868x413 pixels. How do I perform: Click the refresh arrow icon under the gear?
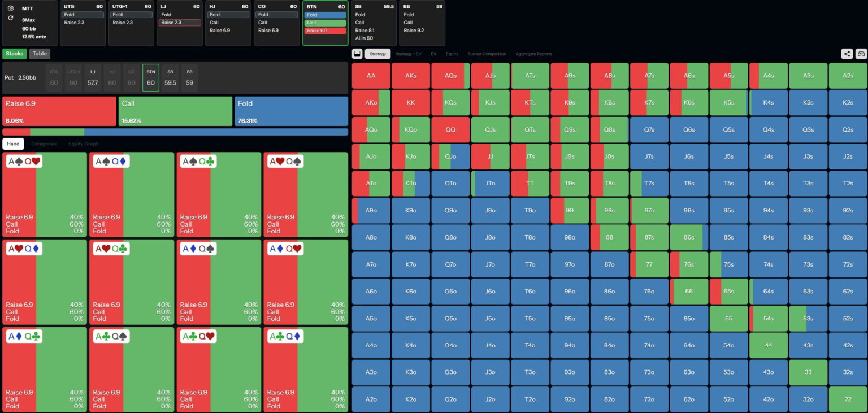pos(11,18)
